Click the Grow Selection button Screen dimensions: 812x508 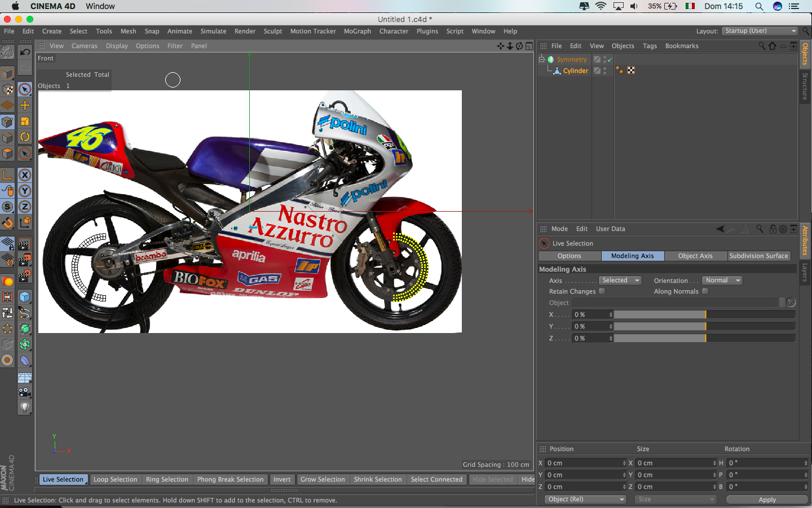tap(323, 479)
